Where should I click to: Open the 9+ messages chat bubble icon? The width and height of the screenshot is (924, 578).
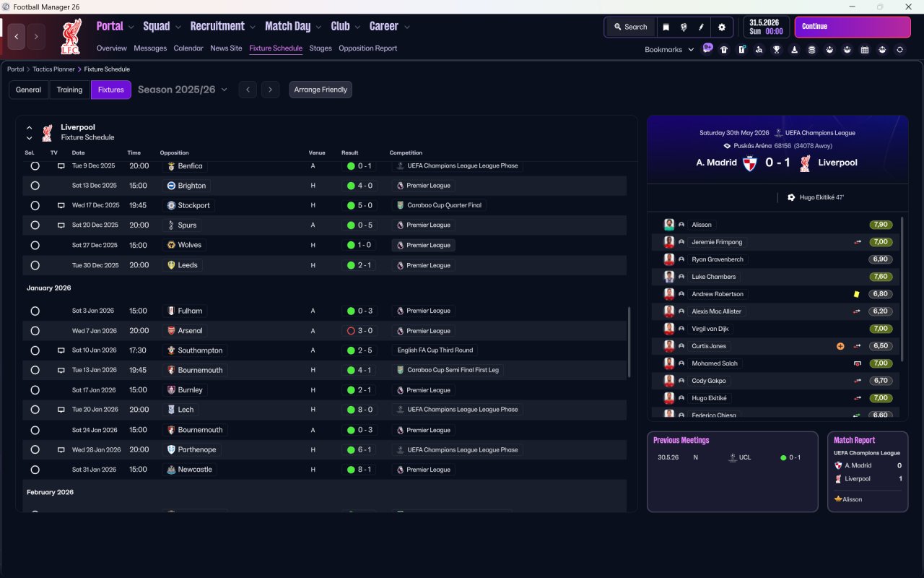point(707,49)
